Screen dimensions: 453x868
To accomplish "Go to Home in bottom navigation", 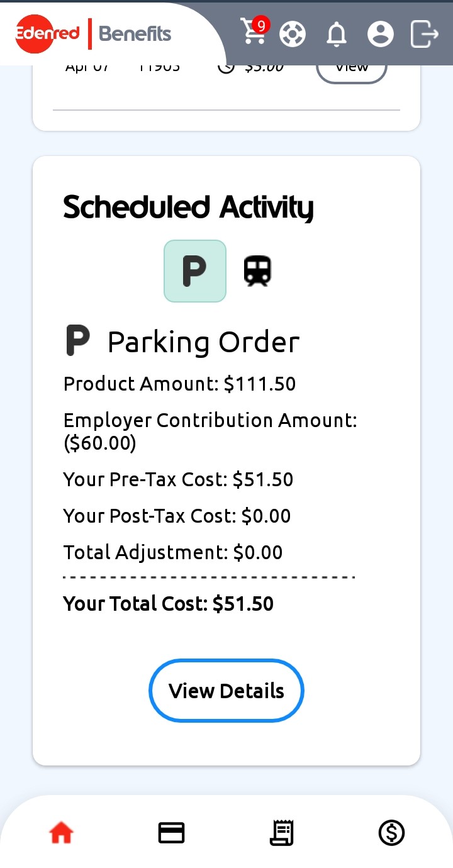I will coord(61,833).
